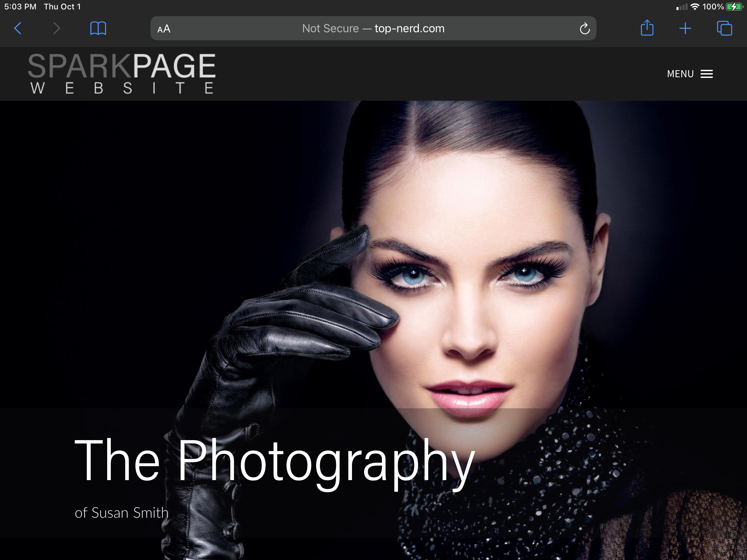Screen dimensions: 747x560
Task: Open a new tab with plus icon
Action: tap(685, 28)
